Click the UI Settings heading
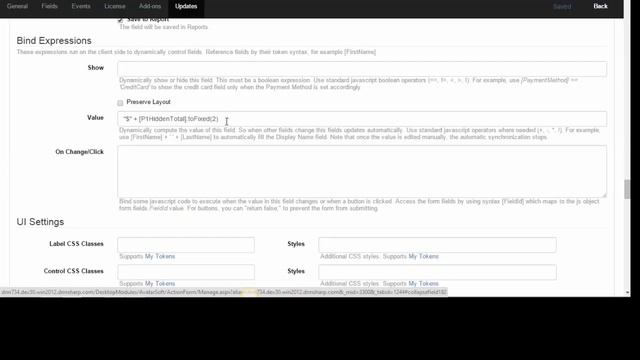 pos(40,222)
